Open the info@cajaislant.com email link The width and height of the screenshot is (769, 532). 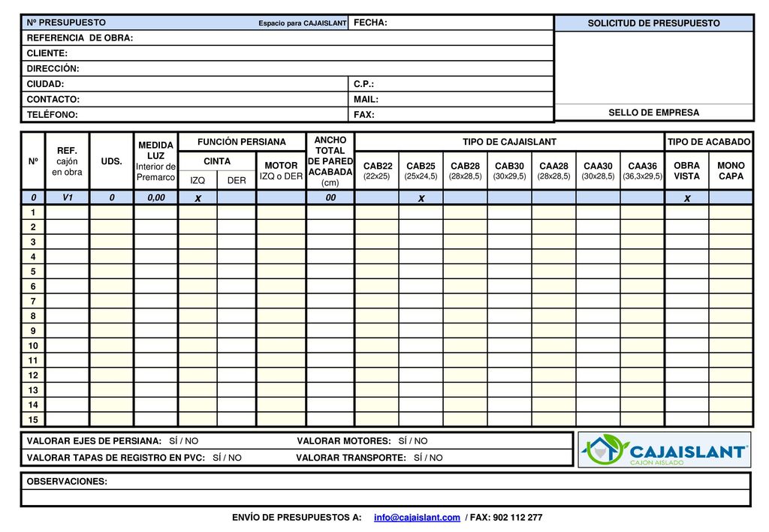(417, 517)
